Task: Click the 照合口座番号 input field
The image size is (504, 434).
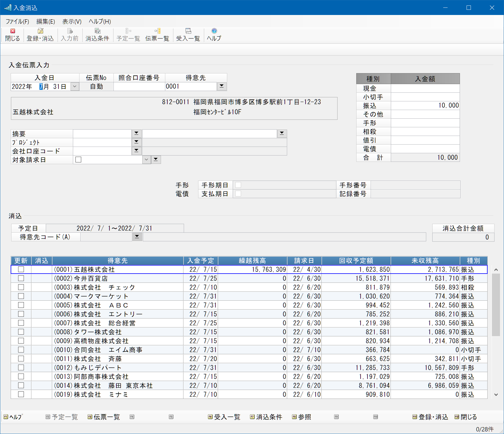Action: (x=139, y=86)
